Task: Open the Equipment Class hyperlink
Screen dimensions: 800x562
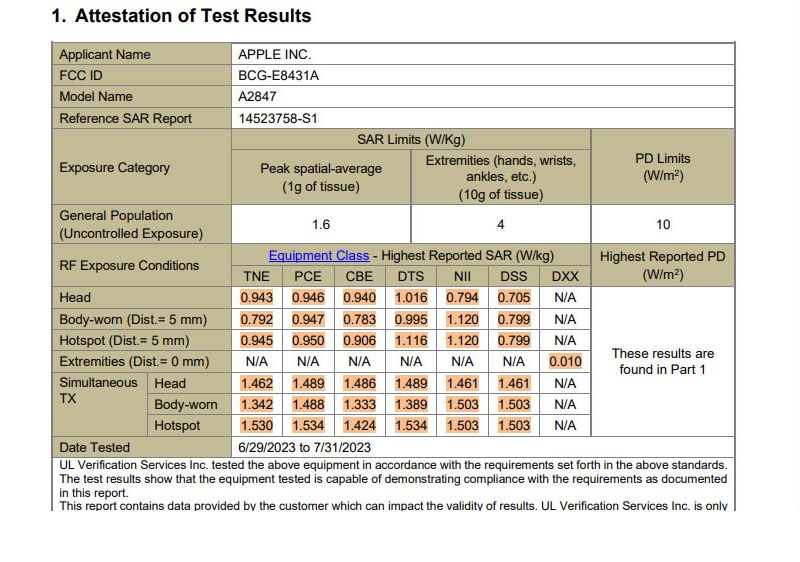Action: (x=318, y=256)
